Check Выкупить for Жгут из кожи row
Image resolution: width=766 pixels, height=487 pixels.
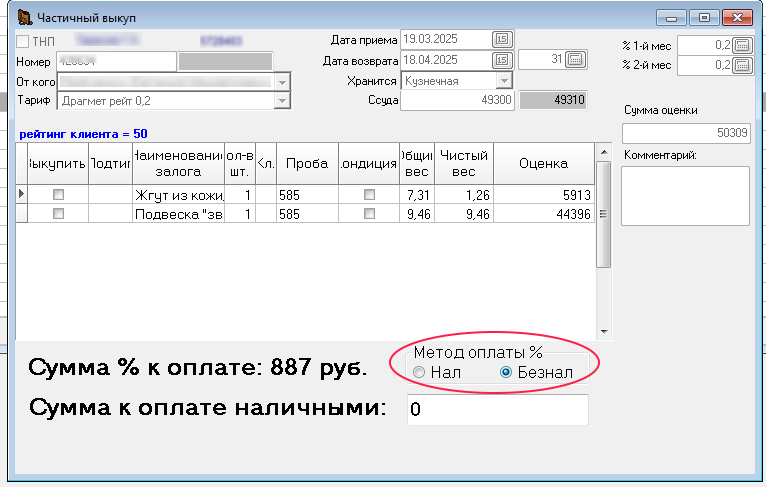point(58,194)
